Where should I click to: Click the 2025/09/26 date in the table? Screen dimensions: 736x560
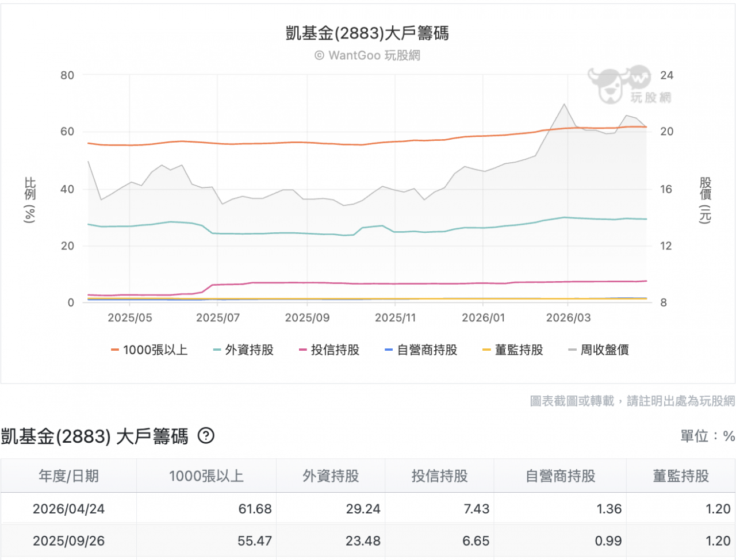click(68, 540)
